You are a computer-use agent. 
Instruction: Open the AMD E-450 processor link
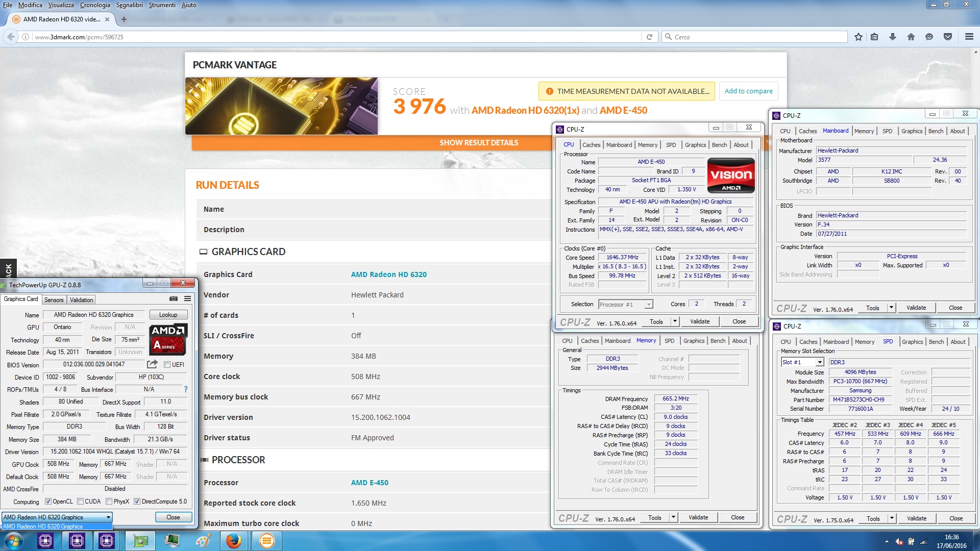[x=370, y=483]
